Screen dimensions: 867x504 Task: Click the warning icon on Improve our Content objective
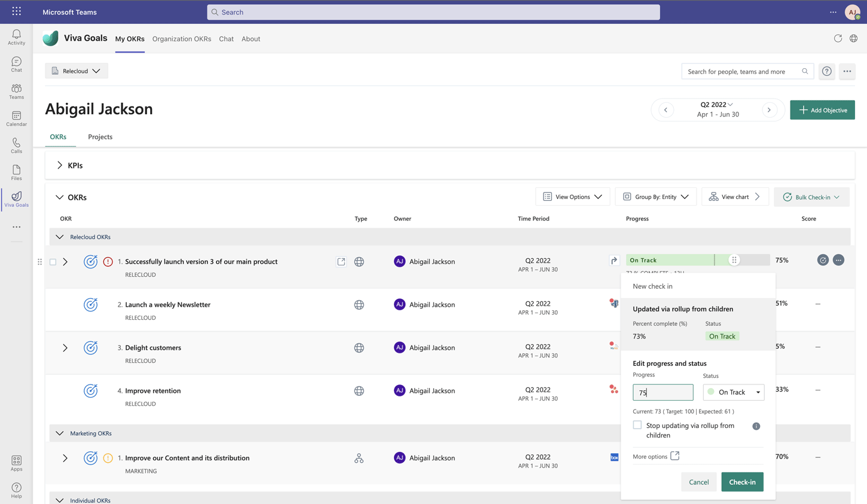pyautogui.click(x=108, y=458)
